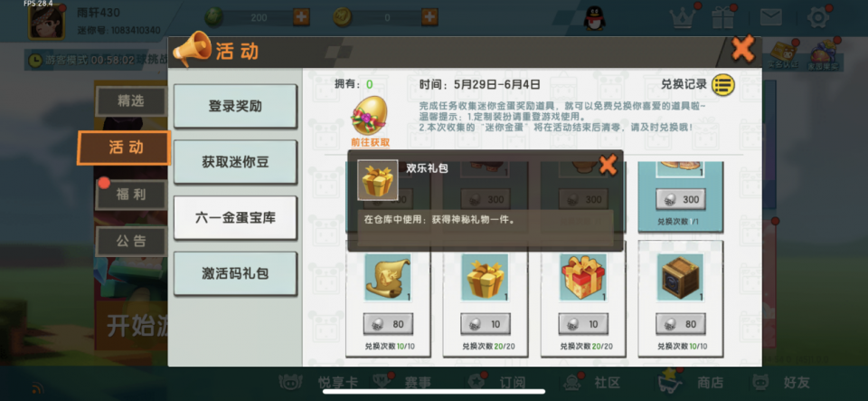Screen dimensions: 868x401
Task: Add mini beans with plus button
Action: click(x=301, y=17)
